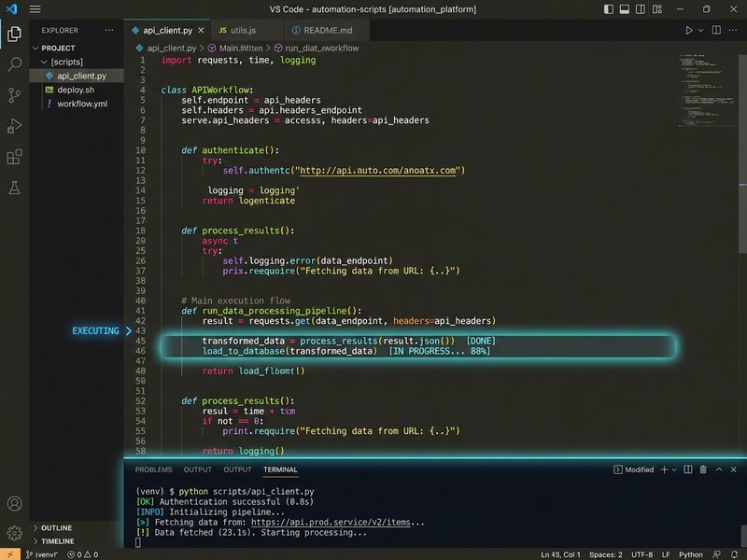Screen dimensions: 747x560
Task: Maximize the terminal panel with chevron toggle
Action: coord(719,469)
